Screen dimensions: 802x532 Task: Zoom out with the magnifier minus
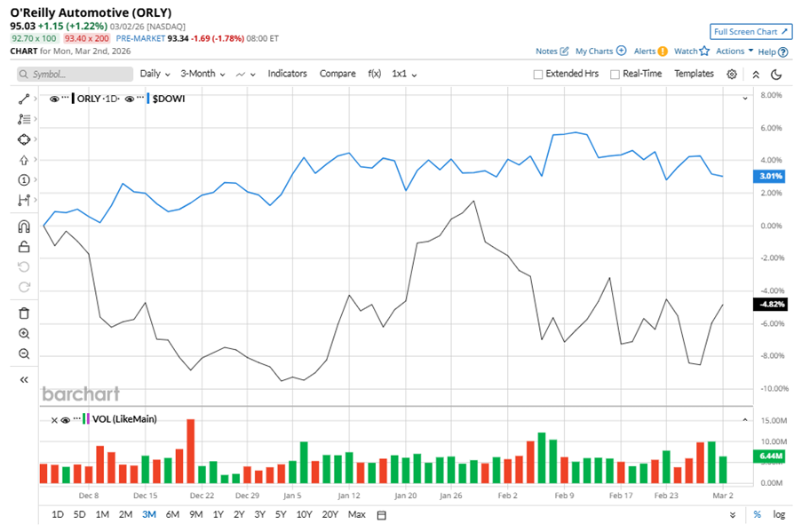point(23,354)
